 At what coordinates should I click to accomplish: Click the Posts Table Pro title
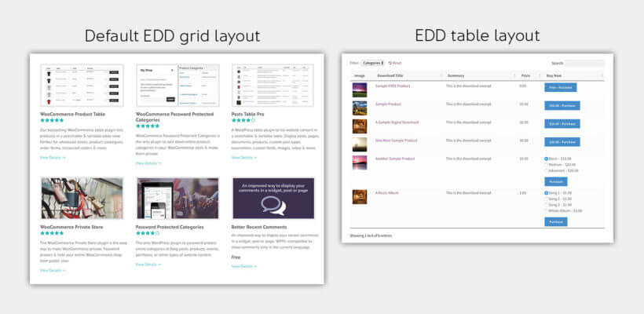(247, 114)
